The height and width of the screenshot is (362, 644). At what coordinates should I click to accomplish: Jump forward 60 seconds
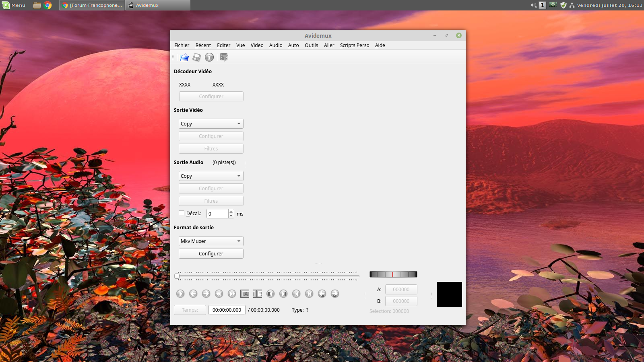point(335,294)
